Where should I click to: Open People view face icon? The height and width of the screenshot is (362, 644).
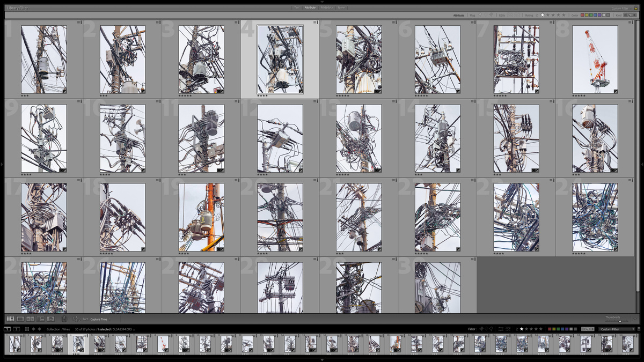click(50, 319)
